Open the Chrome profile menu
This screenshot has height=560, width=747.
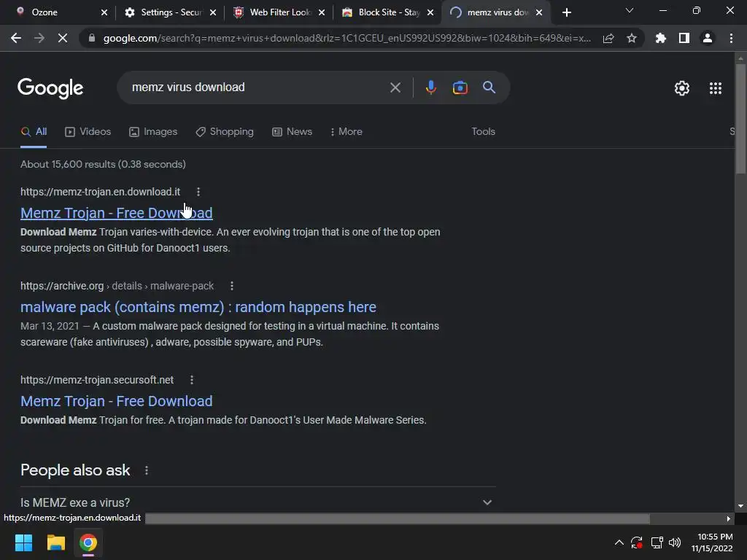pos(708,38)
